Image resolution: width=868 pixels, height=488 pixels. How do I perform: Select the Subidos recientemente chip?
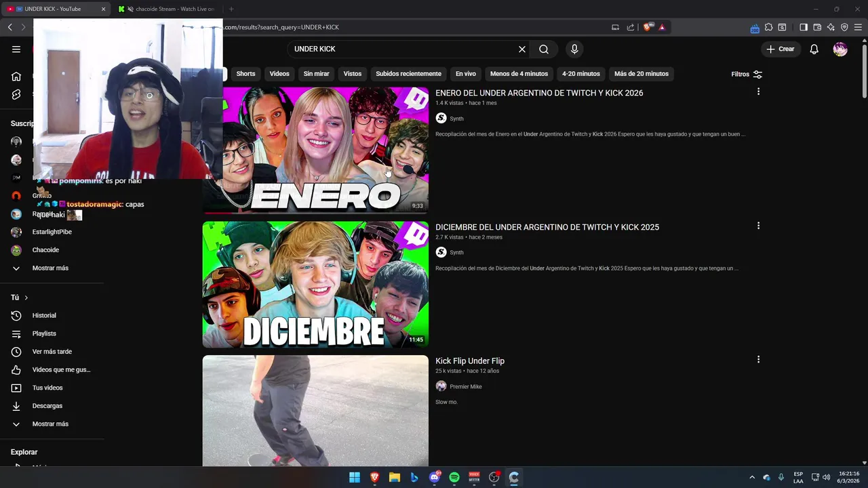[x=408, y=74]
